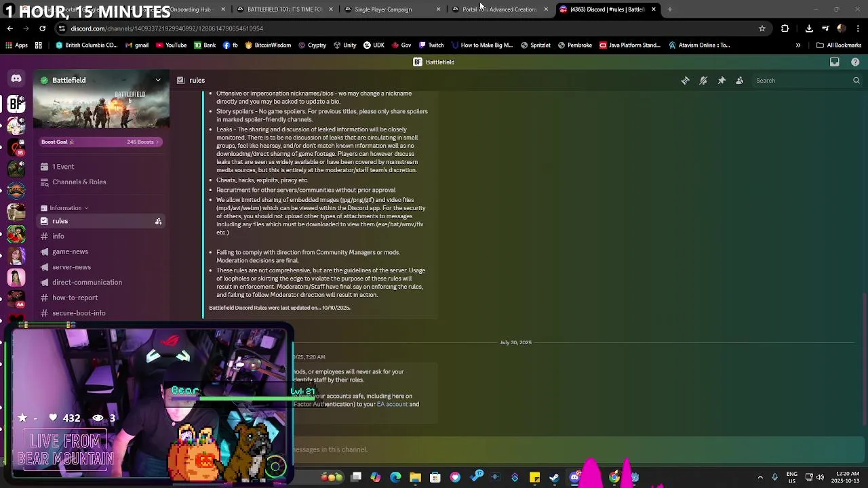Click the search magnifier icon

856,81
